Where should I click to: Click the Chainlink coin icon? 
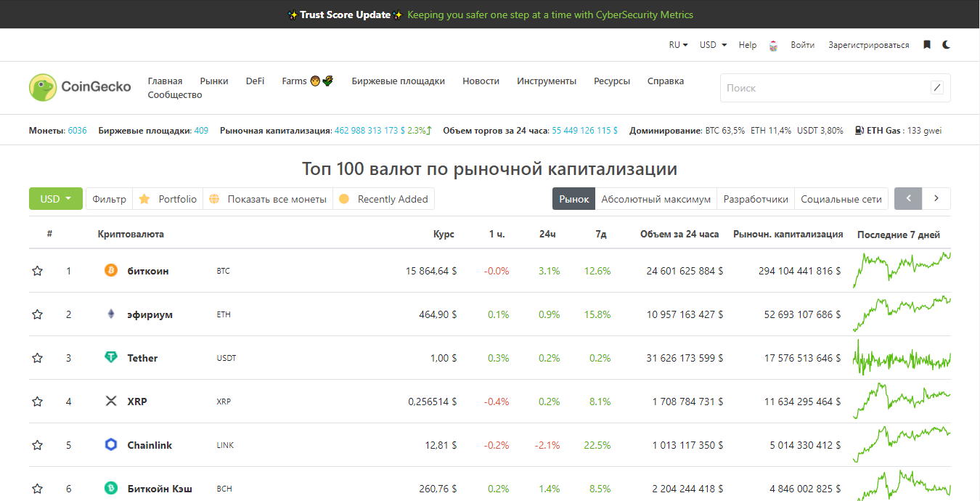click(x=111, y=445)
